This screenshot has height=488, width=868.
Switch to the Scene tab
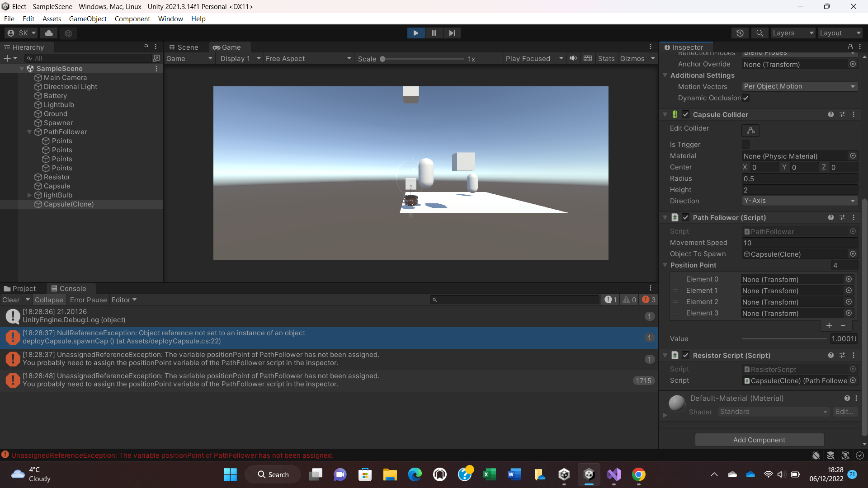[184, 47]
